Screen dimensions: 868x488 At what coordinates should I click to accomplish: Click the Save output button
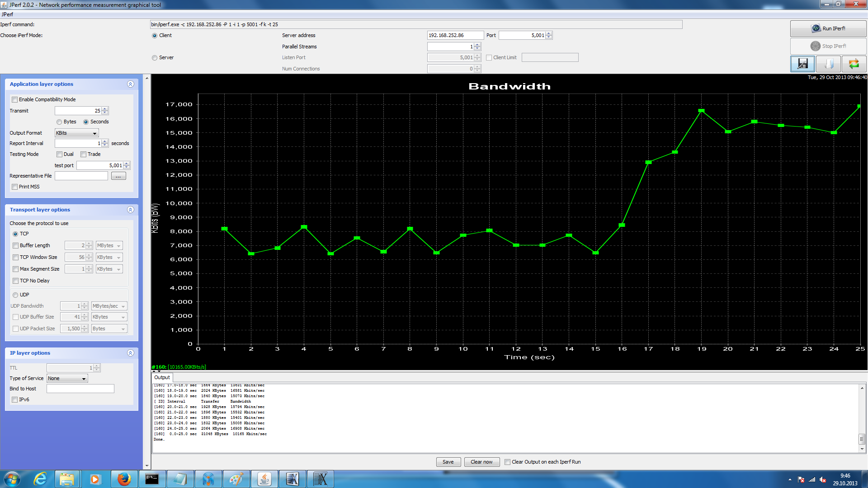coord(448,462)
